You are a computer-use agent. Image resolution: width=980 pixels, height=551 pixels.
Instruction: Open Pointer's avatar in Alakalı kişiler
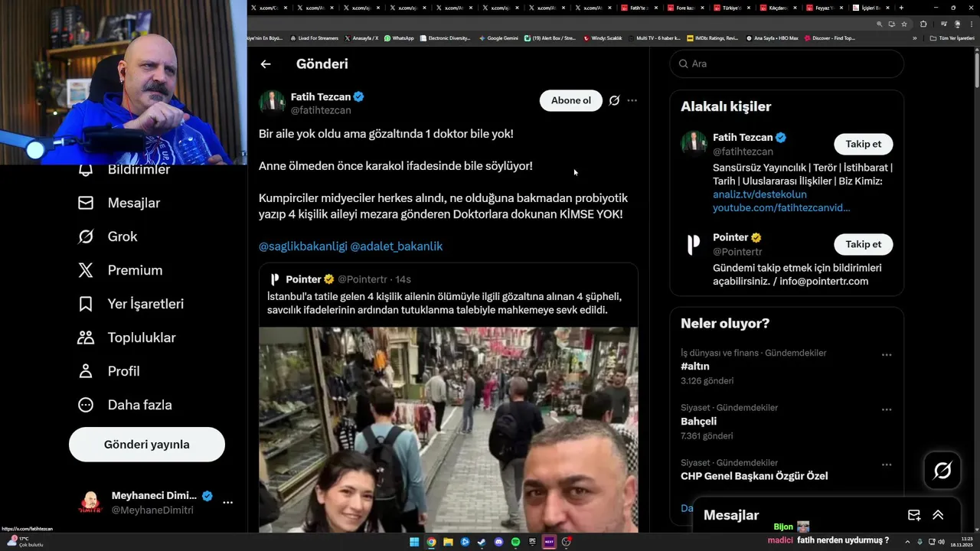tap(694, 244)
